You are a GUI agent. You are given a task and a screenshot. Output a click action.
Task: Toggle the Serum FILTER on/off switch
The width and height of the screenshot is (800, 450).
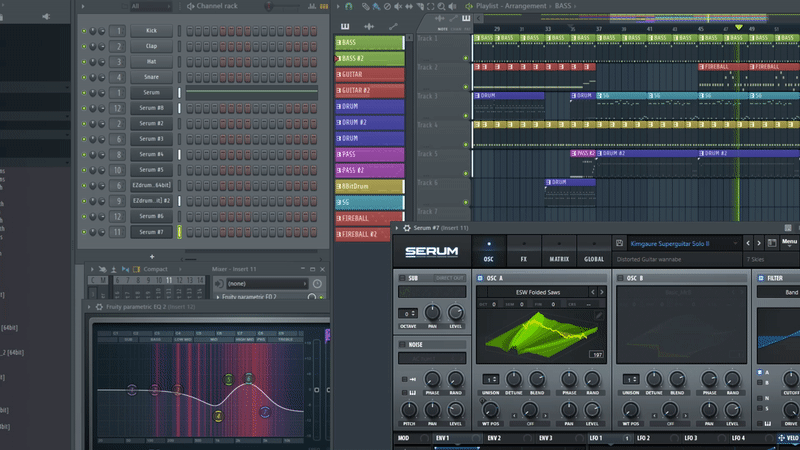click(x=761, y=278)
